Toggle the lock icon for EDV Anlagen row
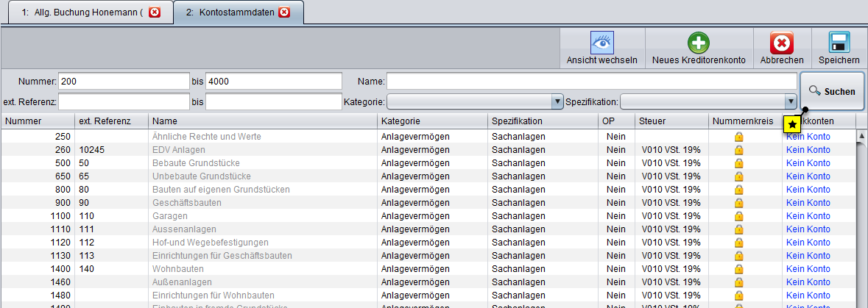Viewport: 868px width, 308px height. click(738, 150)
